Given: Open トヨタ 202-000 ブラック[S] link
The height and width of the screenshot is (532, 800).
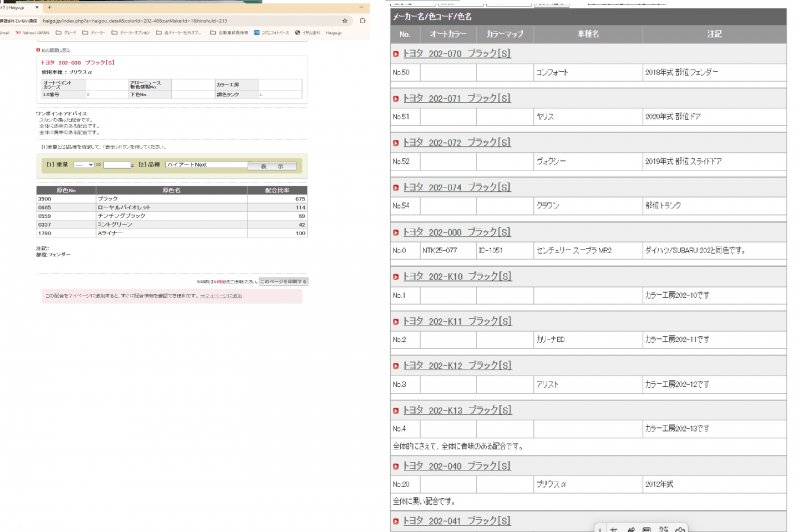Looking at the screenshot, I should pyautogui.click(x=457, y=232).
